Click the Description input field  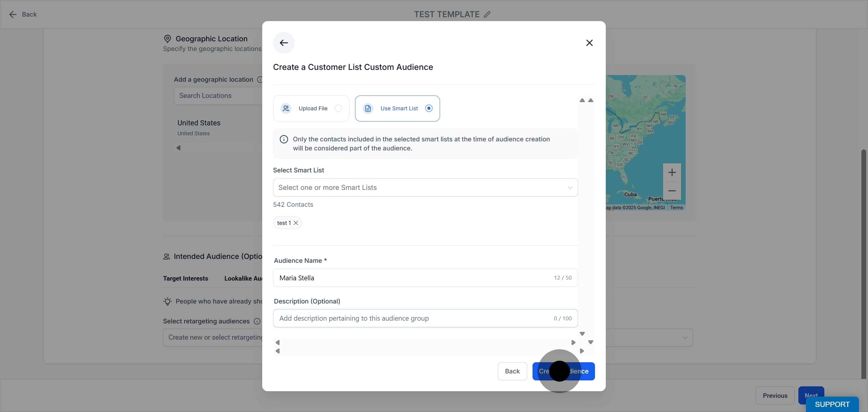coord(425,318)
